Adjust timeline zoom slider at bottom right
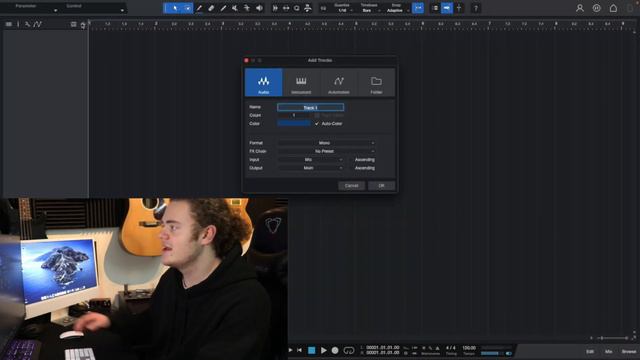 [x=612, y=338]
